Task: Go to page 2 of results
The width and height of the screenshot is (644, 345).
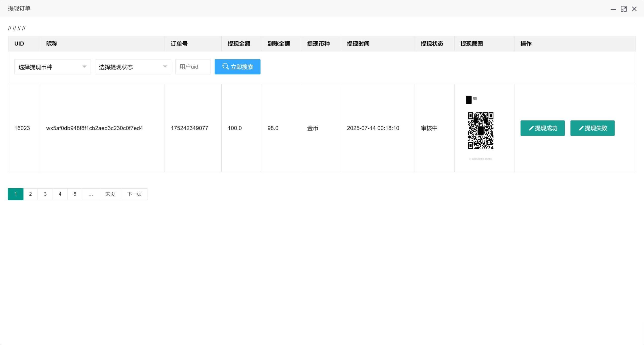Action: 30,194
